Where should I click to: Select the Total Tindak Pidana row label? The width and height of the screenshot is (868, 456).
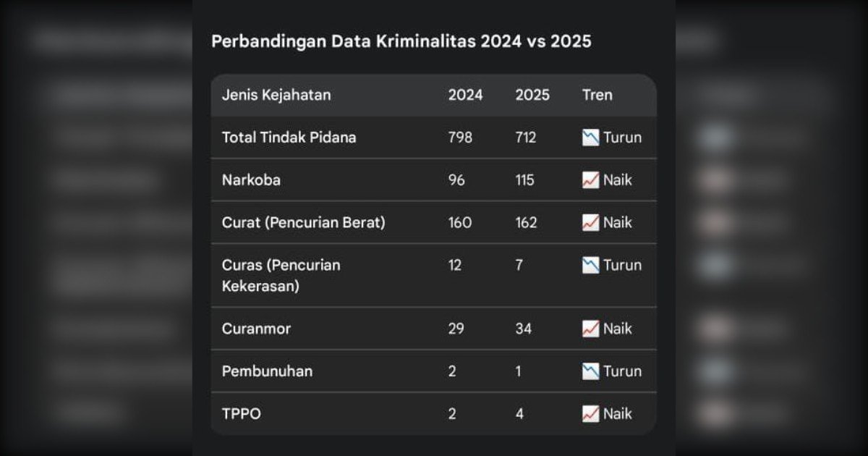point(289,138)
